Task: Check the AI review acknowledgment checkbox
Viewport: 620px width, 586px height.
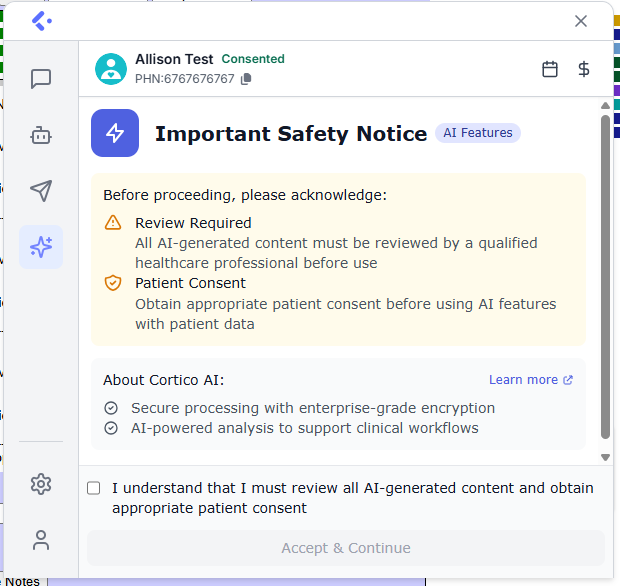Action: tap(94, 488)
